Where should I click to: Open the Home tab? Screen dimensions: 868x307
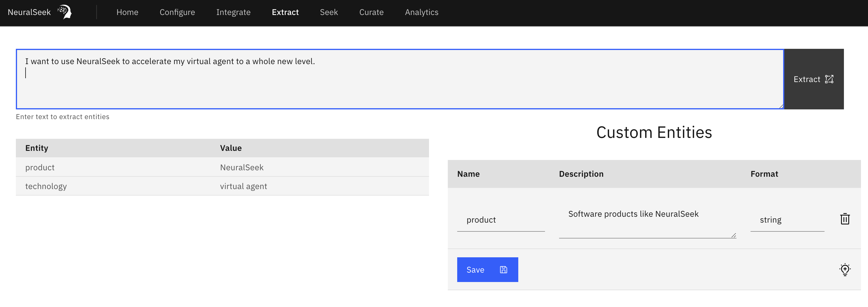click(127, 12)
